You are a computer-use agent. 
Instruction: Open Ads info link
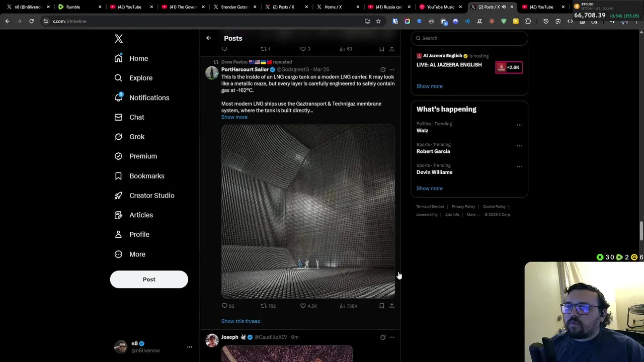(452, 215)
